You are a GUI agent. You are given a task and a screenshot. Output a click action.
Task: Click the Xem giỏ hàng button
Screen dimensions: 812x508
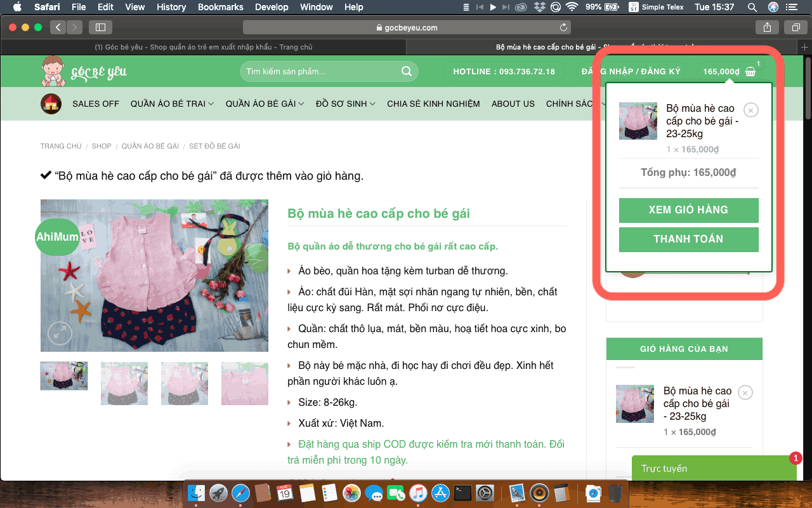pyautogui.click(x=688, y=210)
